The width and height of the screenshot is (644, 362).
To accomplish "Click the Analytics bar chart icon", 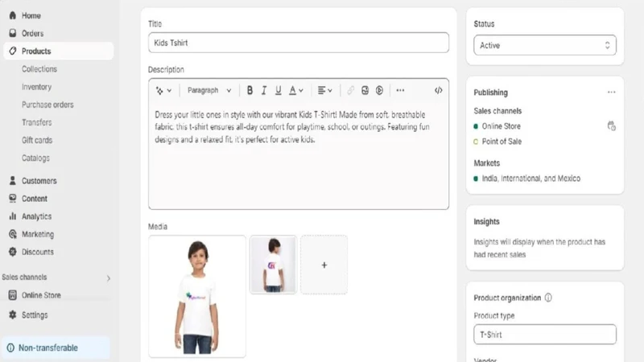I will 13,216.
